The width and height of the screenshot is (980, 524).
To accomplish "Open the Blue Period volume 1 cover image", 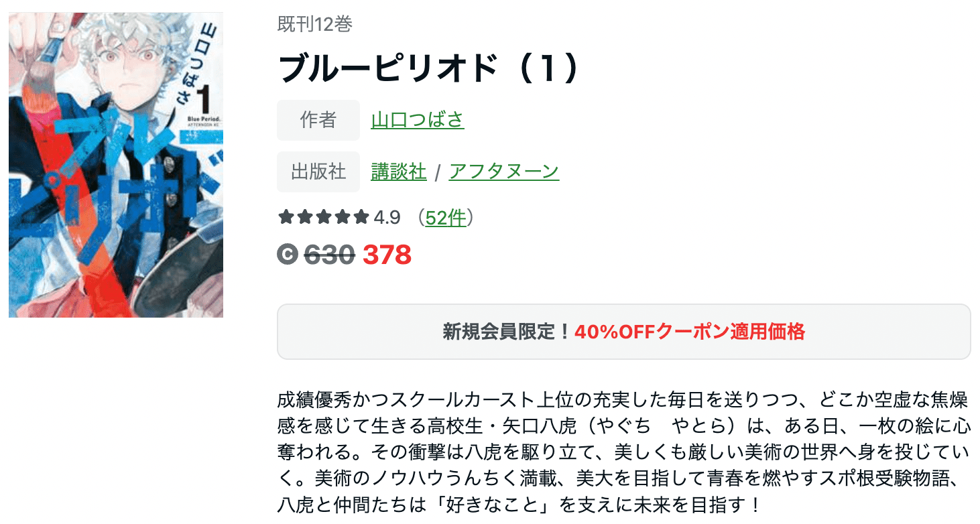I will click(x=116, y=165).
